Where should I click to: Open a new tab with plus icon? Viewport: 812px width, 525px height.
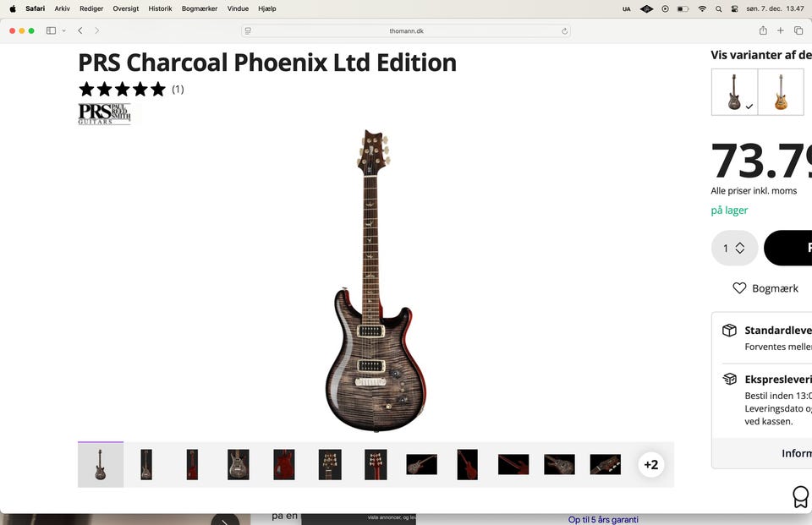781,30
